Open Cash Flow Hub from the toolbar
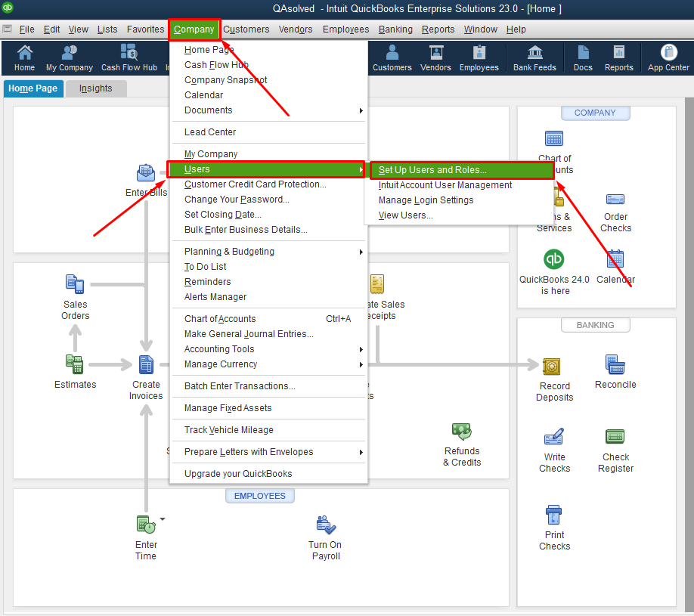The width and height of the screenshot is (694, 616). point(129,58)
